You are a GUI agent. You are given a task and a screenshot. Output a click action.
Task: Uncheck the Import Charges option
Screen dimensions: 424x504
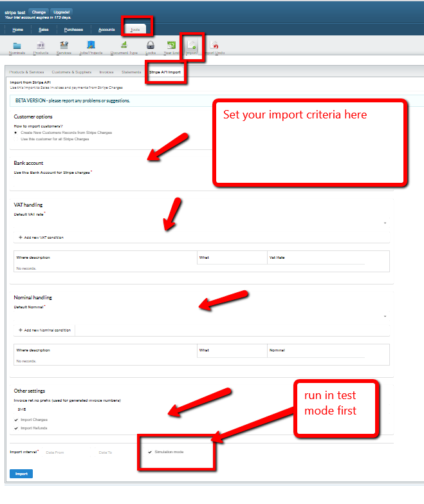click(x=17, y=419)
